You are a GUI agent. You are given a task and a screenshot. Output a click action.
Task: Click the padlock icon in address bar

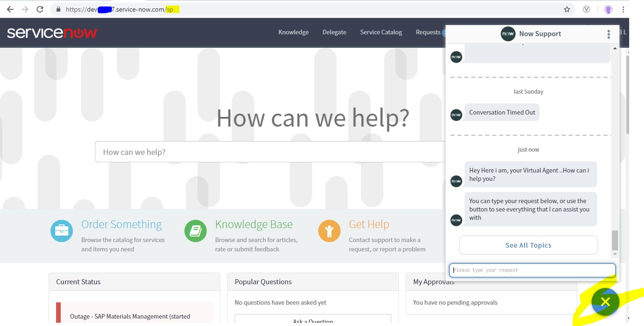(58, 9)
